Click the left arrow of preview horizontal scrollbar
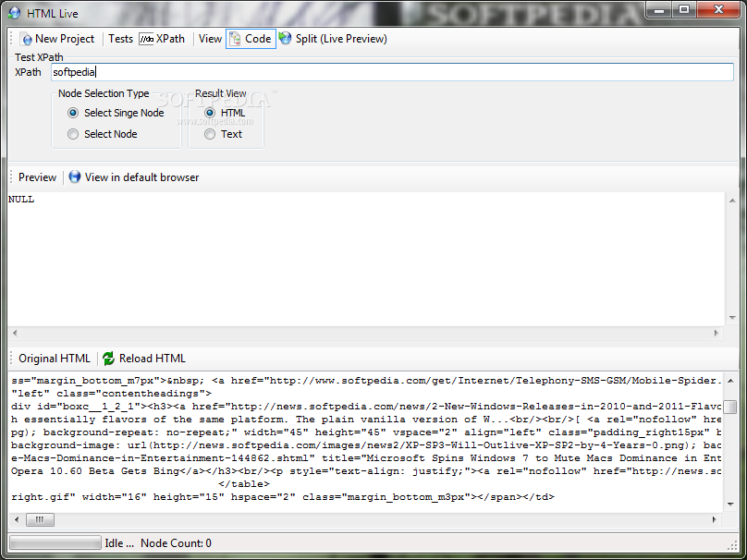This screenshot has height=560, width=747. [x=15, y=333]
